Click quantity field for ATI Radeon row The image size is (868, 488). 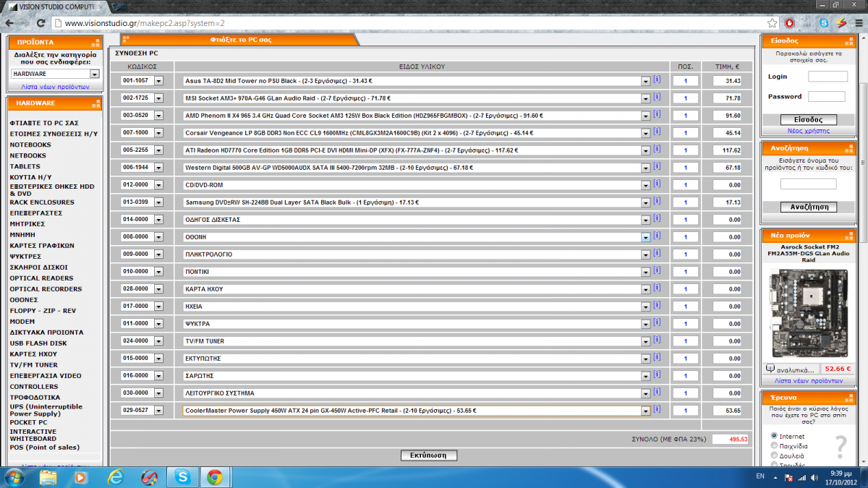(x=685, y=150)
